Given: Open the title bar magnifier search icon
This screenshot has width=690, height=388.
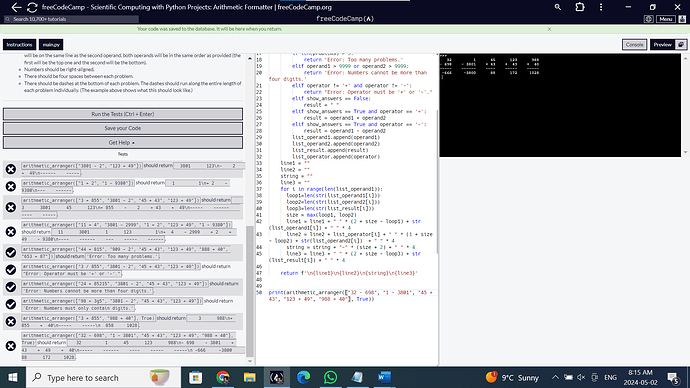Looking at the screenshot, I should (x=558, y=7).
